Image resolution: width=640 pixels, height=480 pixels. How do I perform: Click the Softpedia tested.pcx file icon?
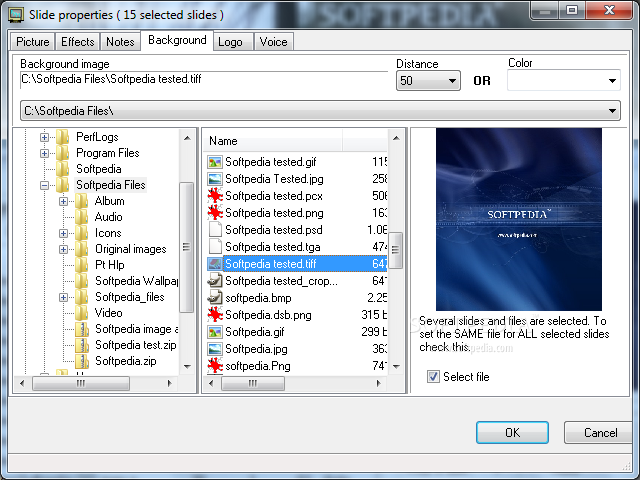click(215, 196)
